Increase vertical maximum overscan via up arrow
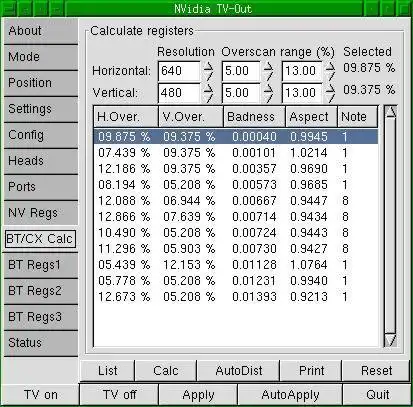This screenshot has height=407, width=413. point(330,88)
